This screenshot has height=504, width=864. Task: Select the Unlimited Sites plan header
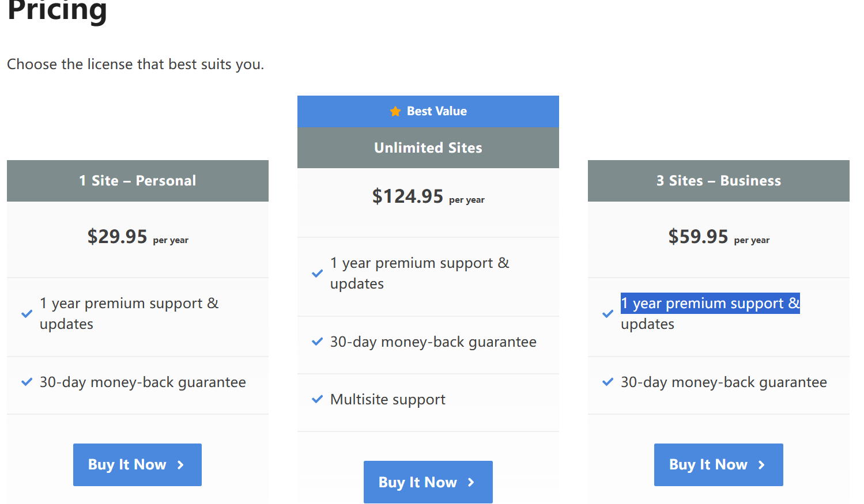(428, 148)
